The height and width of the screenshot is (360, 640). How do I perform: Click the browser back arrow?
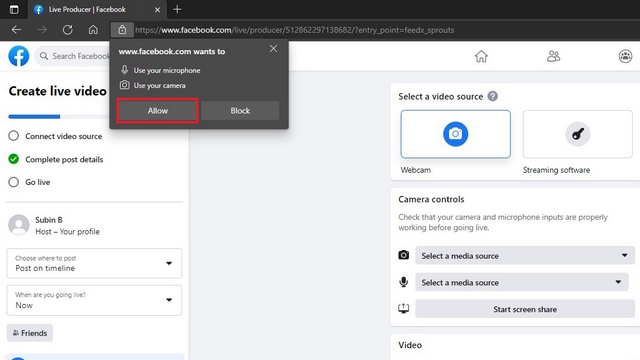click(16, 30)
